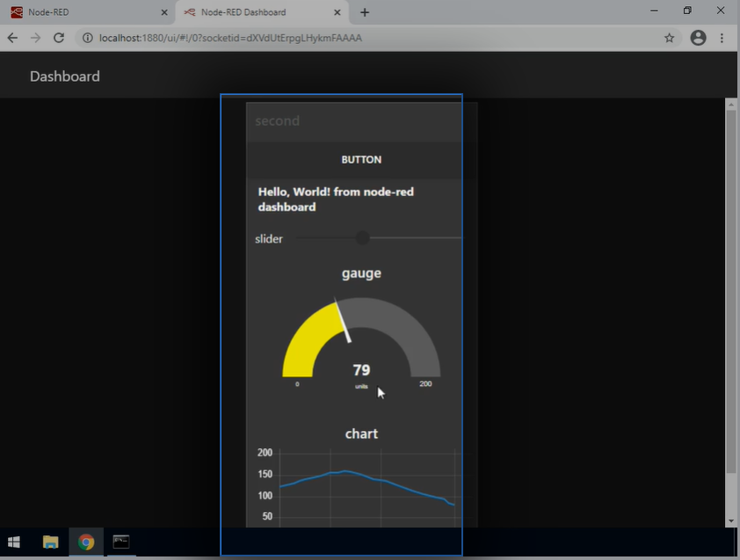740x560 pixels.
Task: Open File Explorer from the taskbar
Action: 50,542
